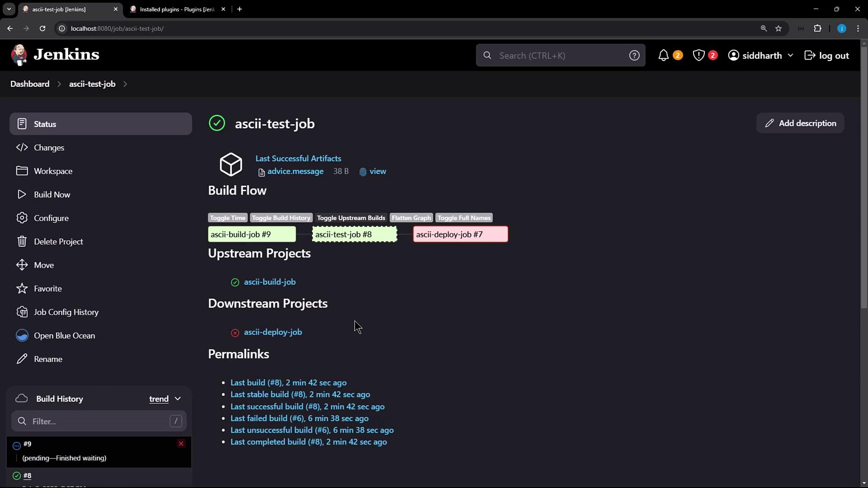Click the Jenkins notifications bell icon
The image size is (868, 488).
click(663, 56)
